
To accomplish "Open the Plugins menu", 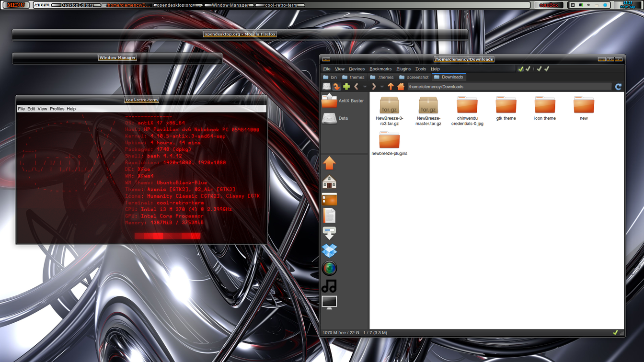I will coord(403,69).
